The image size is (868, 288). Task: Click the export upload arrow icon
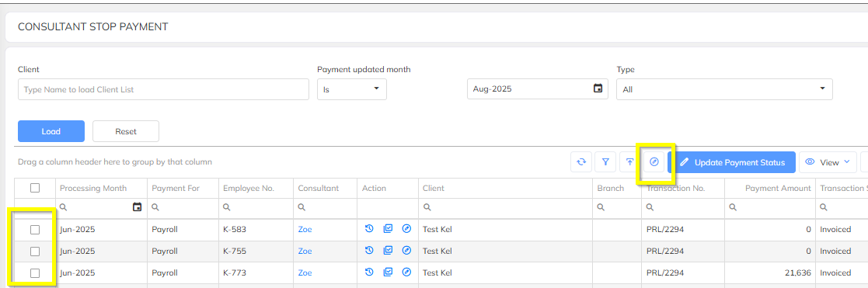[630, 162]
